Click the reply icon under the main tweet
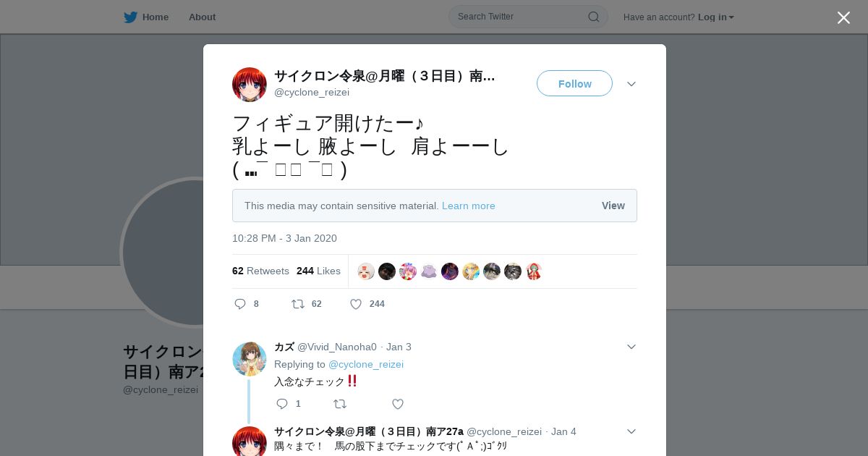The image size is (868, 456). point(240,304)
